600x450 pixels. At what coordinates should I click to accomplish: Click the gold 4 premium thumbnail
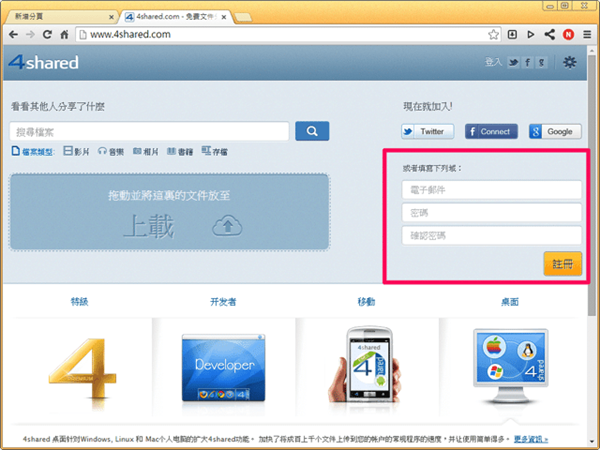click(x=82, y=369)
